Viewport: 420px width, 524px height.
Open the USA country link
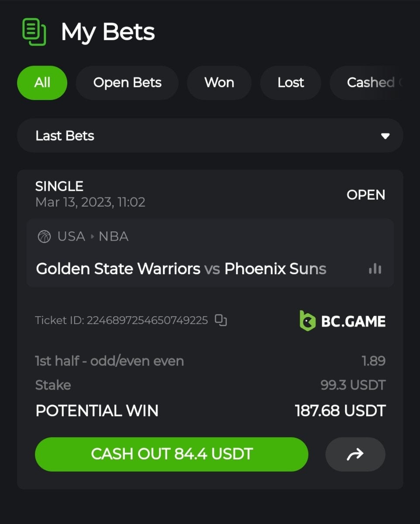71,237
